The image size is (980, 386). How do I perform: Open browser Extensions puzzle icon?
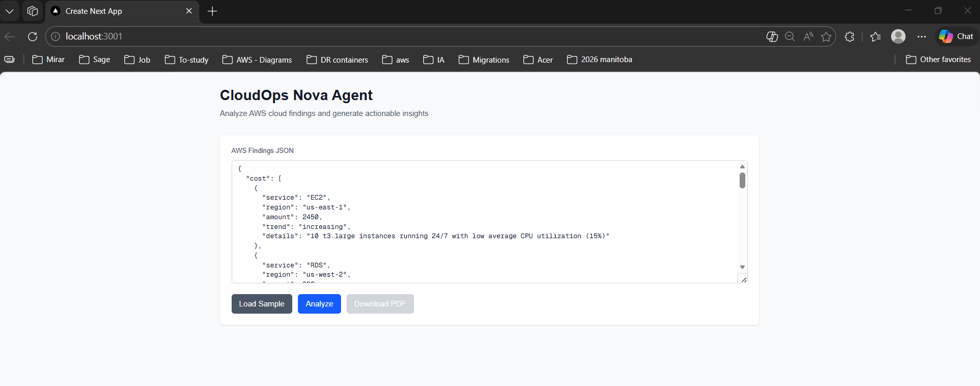(x=850, y=36)
